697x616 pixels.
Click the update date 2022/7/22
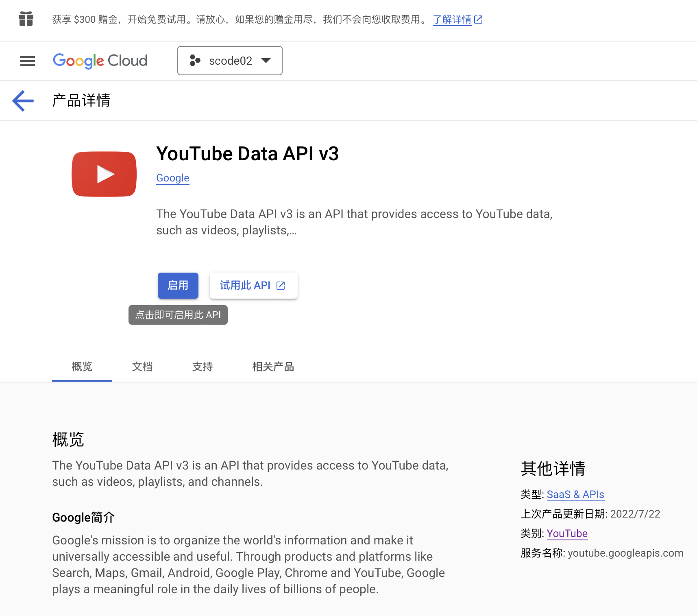click(x=635, y=514)
